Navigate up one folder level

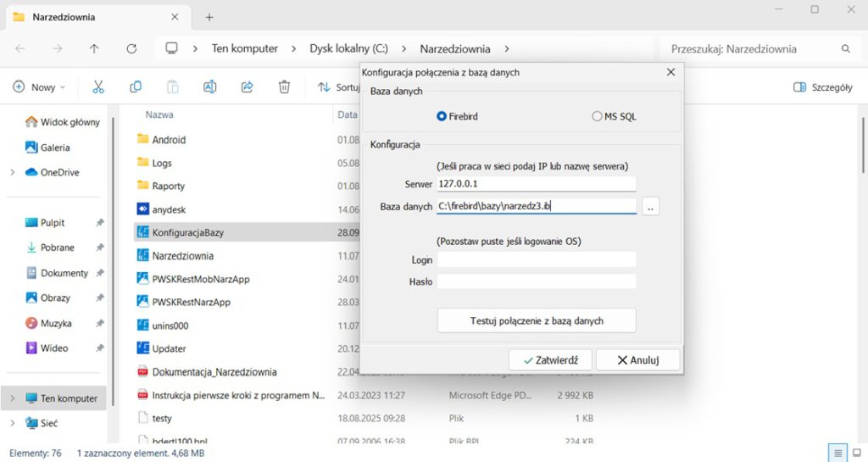pyautogui.click(x=94, y=48)
